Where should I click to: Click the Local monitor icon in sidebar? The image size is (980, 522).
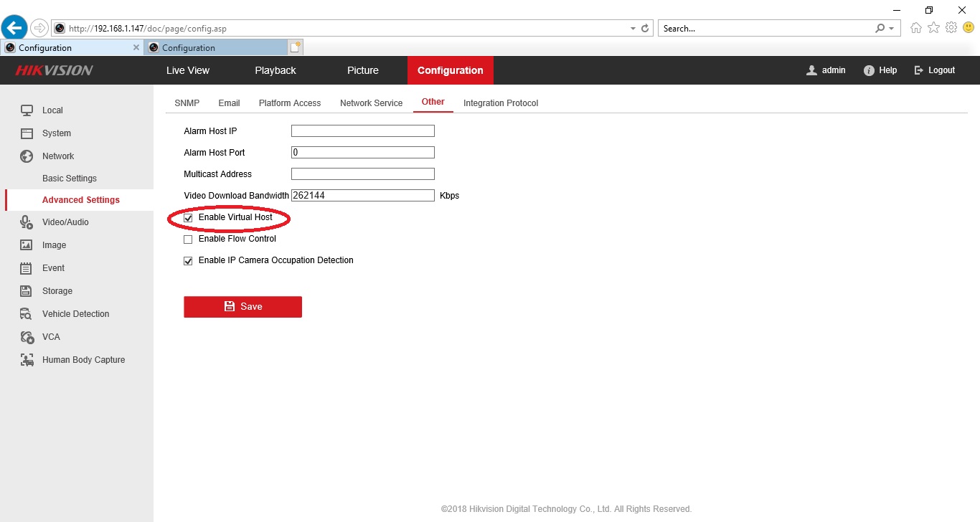(x=27, y=110)
